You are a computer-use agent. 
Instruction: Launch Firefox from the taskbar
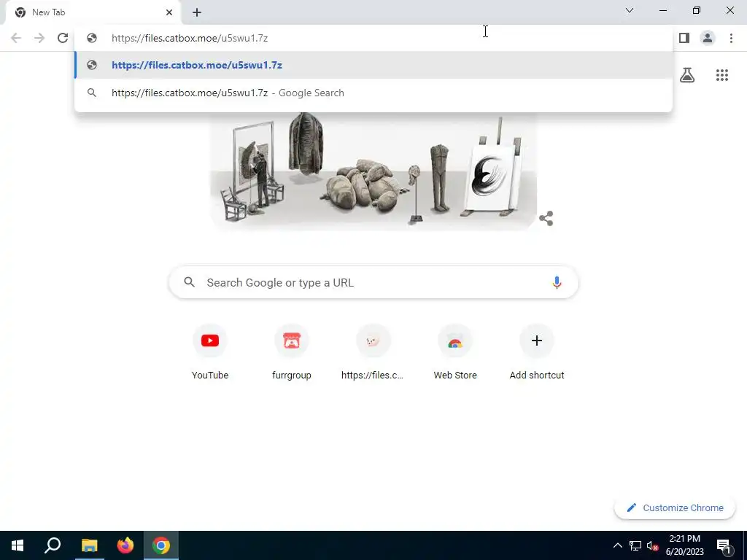[x=125, y=545]
